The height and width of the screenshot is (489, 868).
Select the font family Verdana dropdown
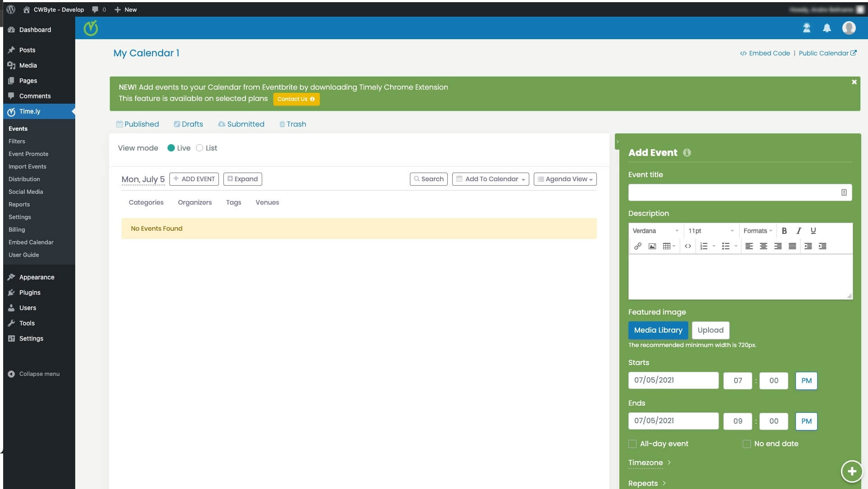pos(654,231)
